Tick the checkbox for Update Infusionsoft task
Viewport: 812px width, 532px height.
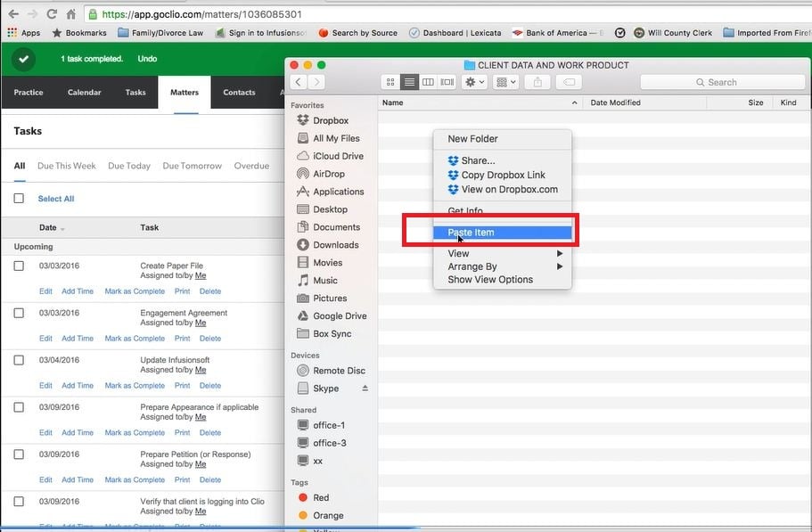point(19,360)
